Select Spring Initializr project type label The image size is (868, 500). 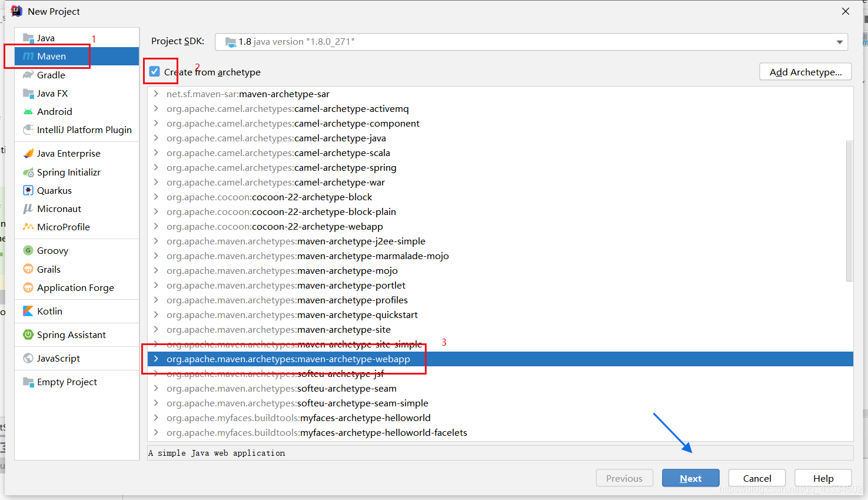pos(69,173)
